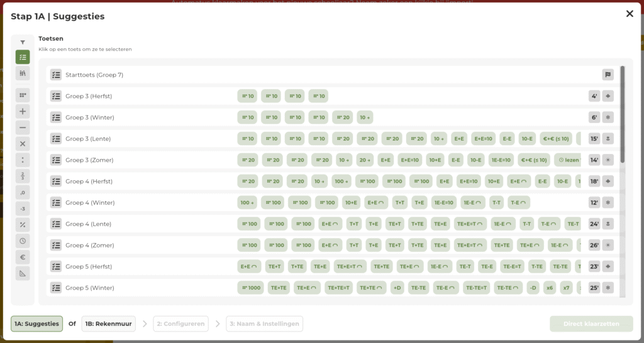Select the Starttoets (Groep 7) test
The image size is (644, 343).
332,75
